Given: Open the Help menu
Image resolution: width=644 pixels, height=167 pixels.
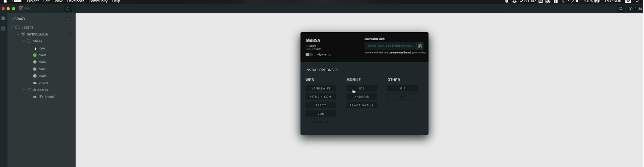Looking at the screenshot, I should (116, 2).
